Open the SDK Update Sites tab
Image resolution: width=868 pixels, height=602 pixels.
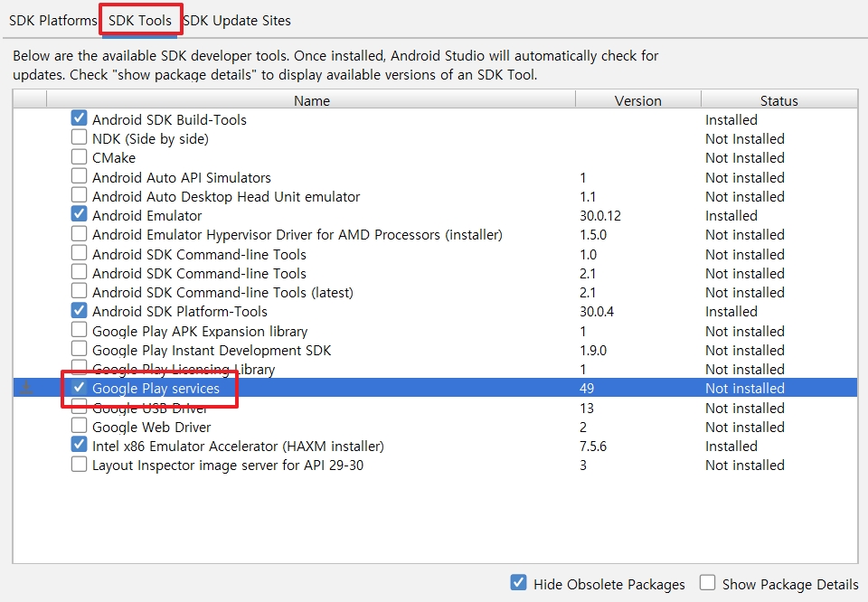pos(236,21)
